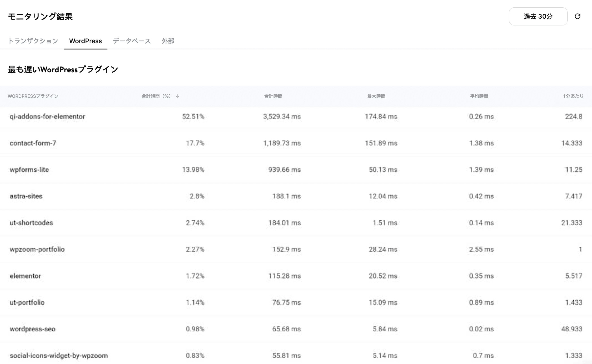Click the astra-sites plugin entry

(x=26, y=196)
